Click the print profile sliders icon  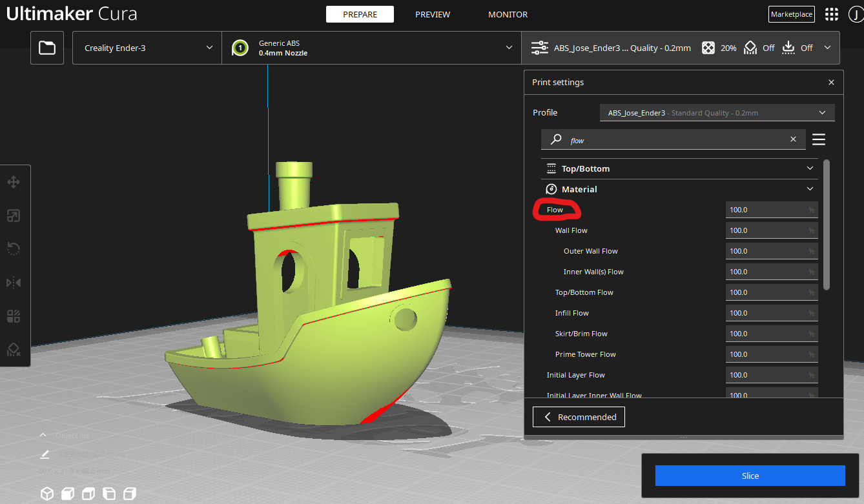(539, 48)
